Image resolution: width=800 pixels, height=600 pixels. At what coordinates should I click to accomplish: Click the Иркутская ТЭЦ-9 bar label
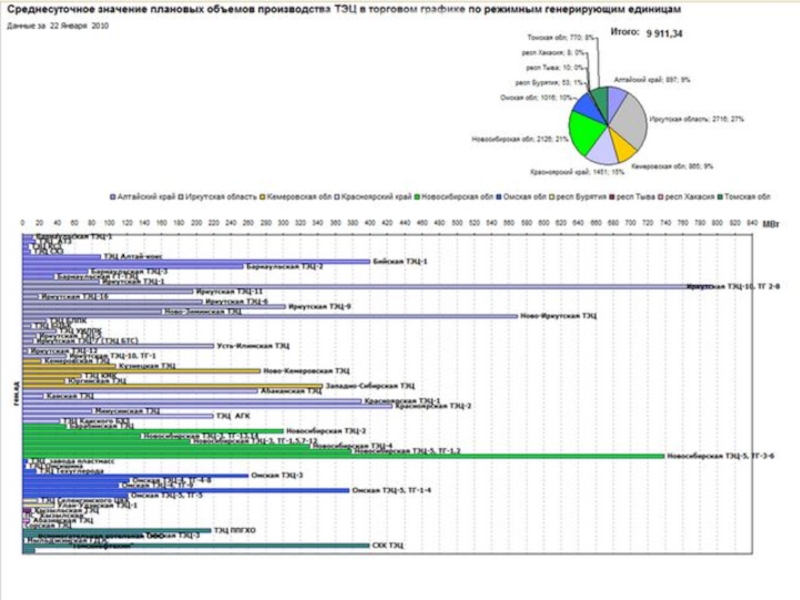click(319, 307)
